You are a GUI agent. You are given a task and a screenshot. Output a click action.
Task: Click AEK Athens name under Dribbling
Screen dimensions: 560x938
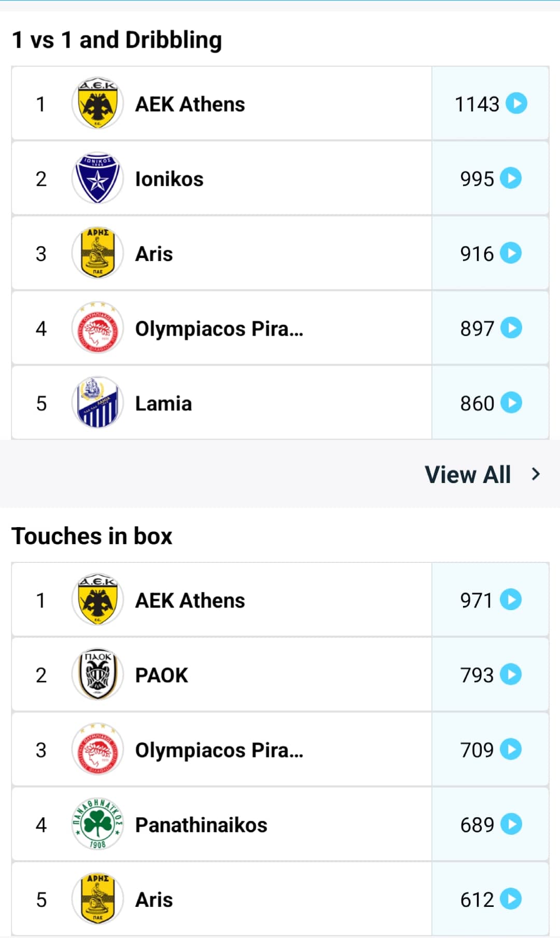190,104
